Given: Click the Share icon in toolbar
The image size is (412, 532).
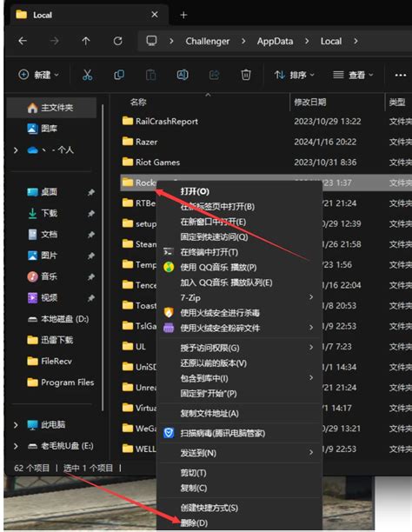Looking at the screenshot, I should 214,75.
